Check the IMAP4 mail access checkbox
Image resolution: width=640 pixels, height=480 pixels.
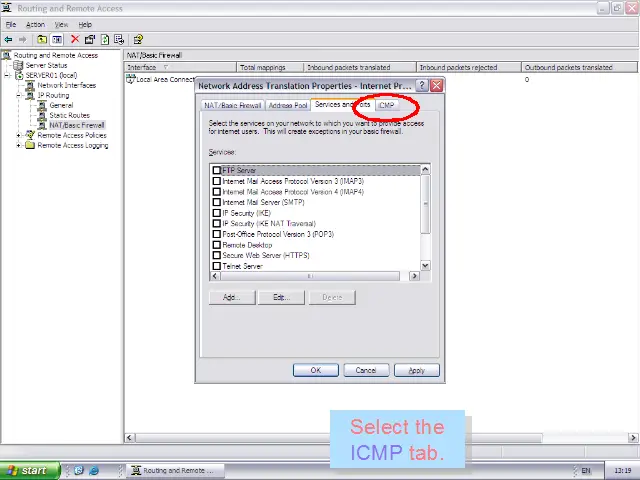tap(217, 191)
